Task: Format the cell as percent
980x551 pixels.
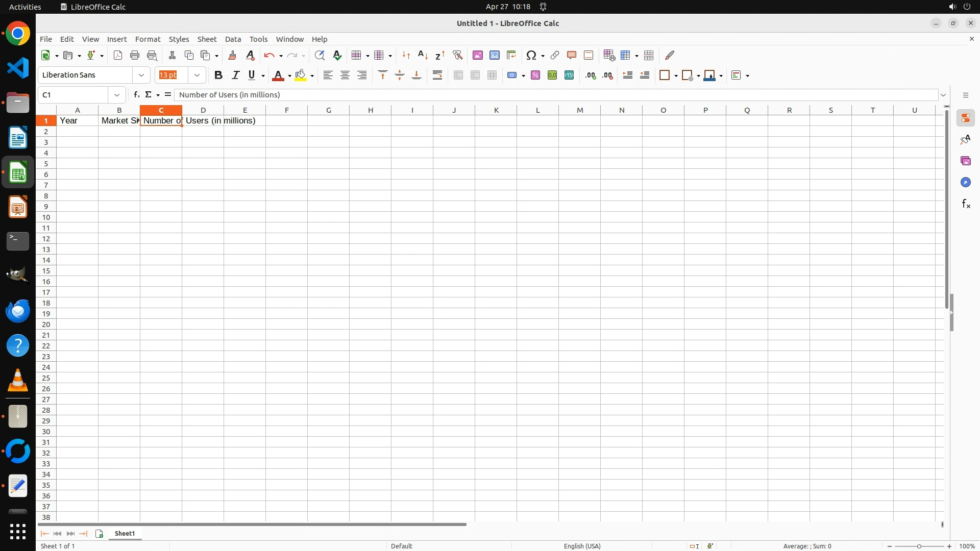Action: click(535, 76)
